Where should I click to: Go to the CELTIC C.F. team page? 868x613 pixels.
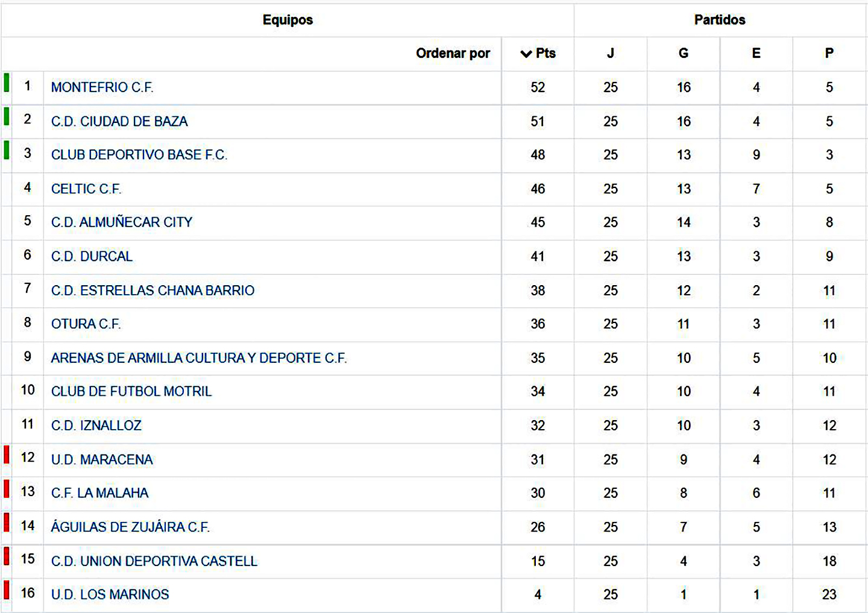86,189
